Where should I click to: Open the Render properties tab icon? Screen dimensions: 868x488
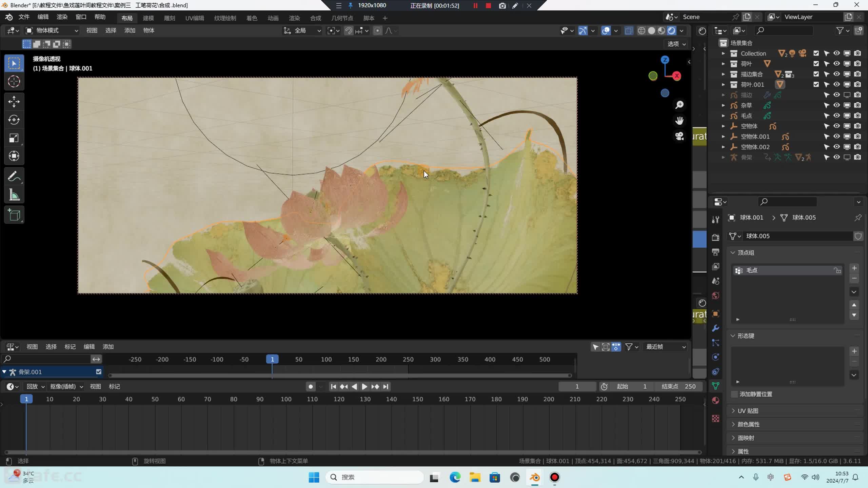(x=715, y=237)
